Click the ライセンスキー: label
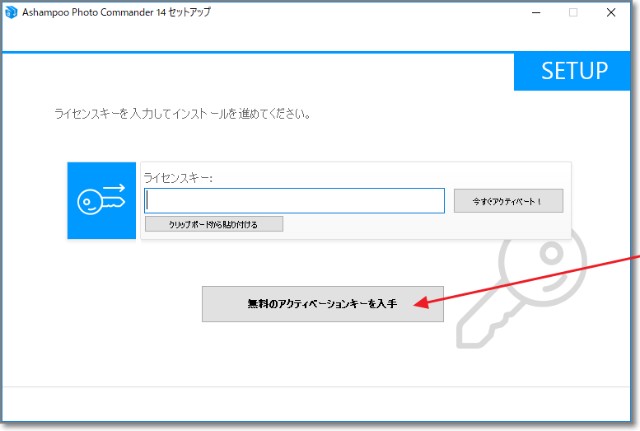 [179, 177]
